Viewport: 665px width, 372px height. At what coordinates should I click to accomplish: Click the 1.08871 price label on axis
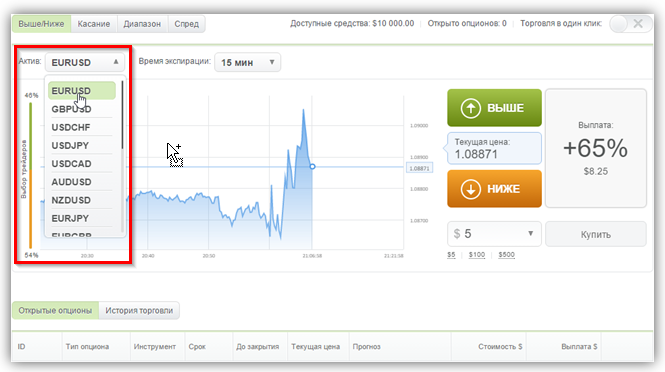pos(419,168)
